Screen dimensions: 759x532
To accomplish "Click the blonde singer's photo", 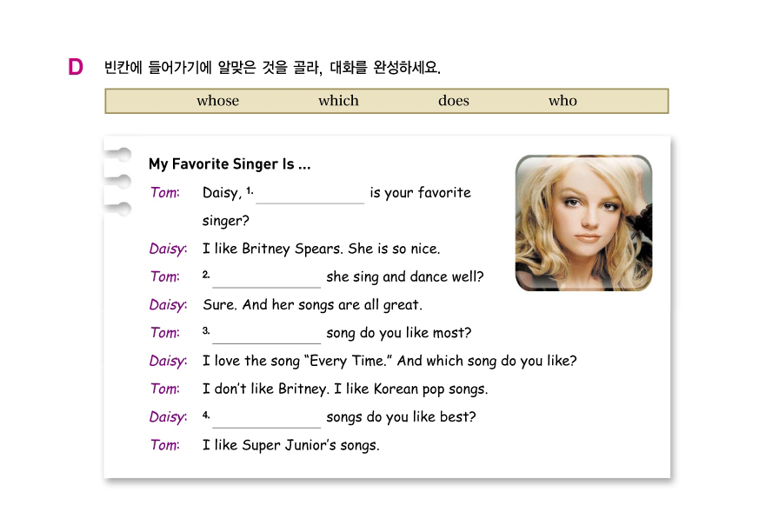I will click(583, 223).
